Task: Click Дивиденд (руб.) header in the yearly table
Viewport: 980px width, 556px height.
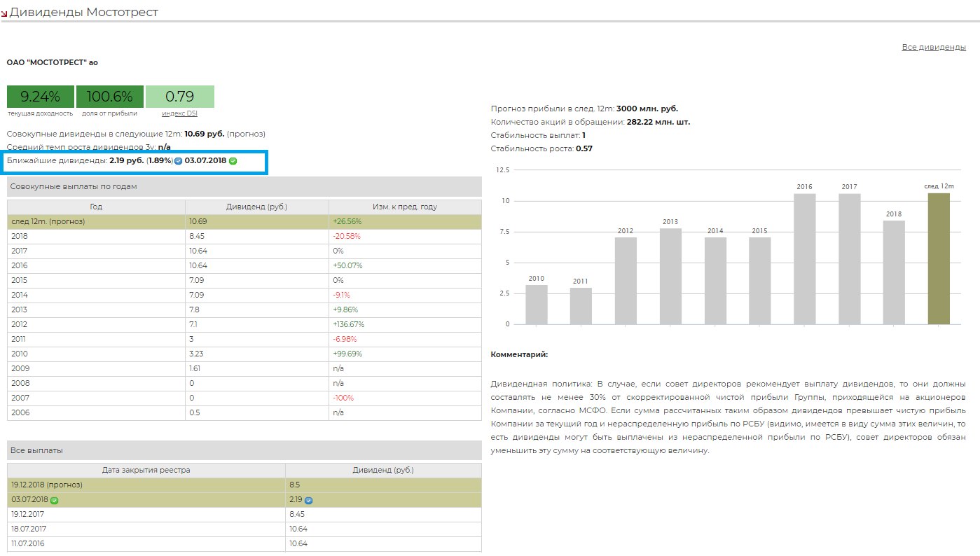Action: tap(257, 207)
